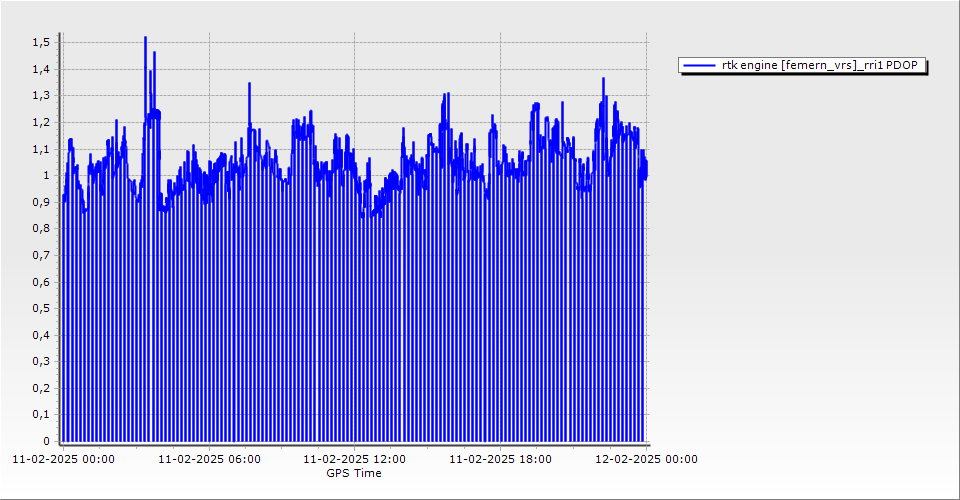Pick the 11-02-2025 12:00 time label
960x500 pixels.
[x=354, y=460]
